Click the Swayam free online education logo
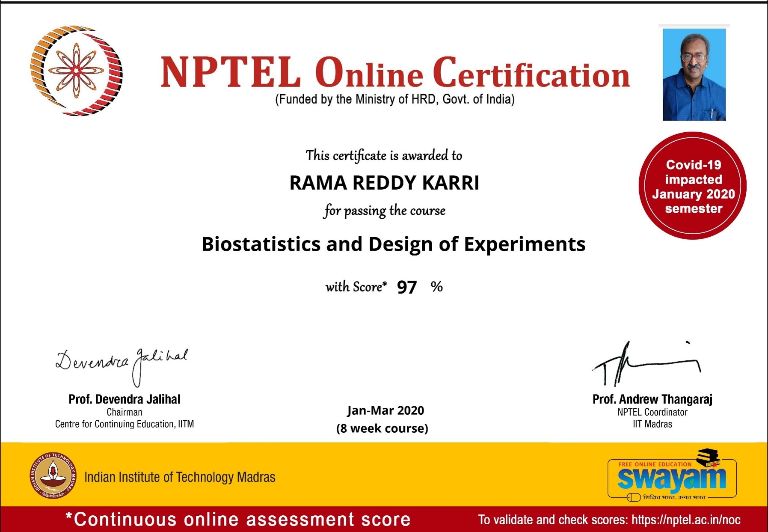768x532 pixels. coord(672,475)
